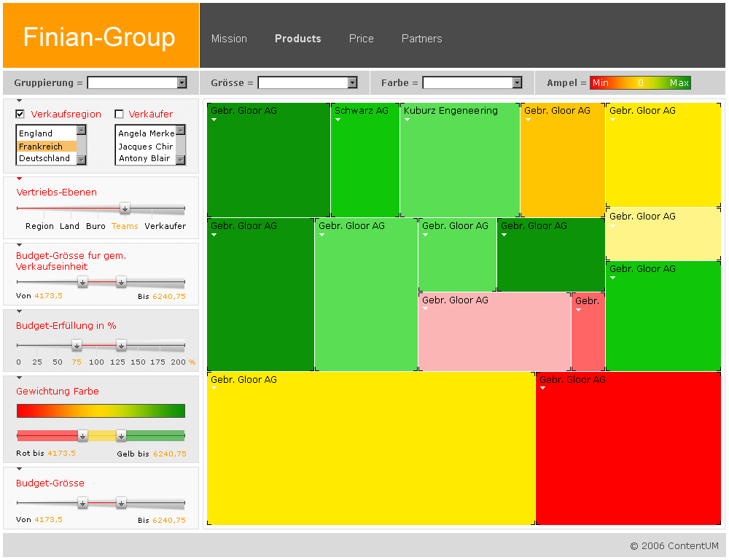The image size is (729, 560).
Task: Click the arrow icon on Kuburz Engeneering tile
Action: tap(407, 120)
